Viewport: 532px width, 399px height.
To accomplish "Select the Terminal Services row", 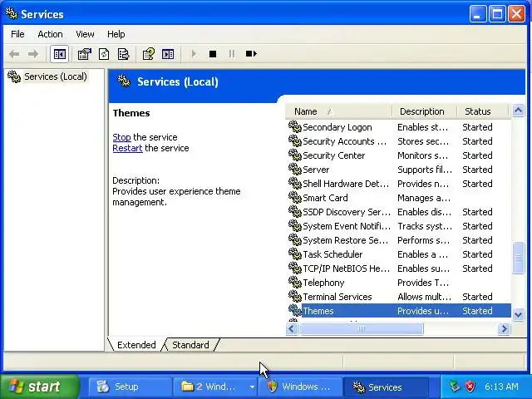I will [x=399, y=297].
